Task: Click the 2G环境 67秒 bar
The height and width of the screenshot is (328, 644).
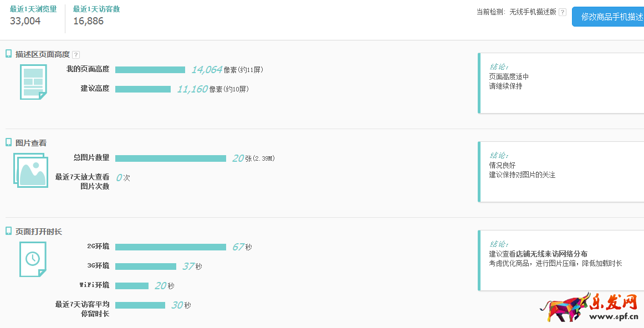Action: tap(171, 247)
